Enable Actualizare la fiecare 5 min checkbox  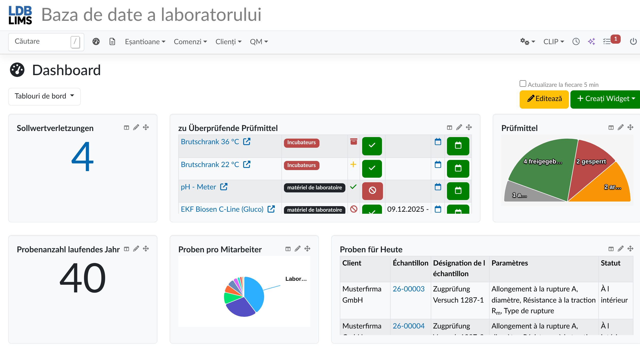523,84
